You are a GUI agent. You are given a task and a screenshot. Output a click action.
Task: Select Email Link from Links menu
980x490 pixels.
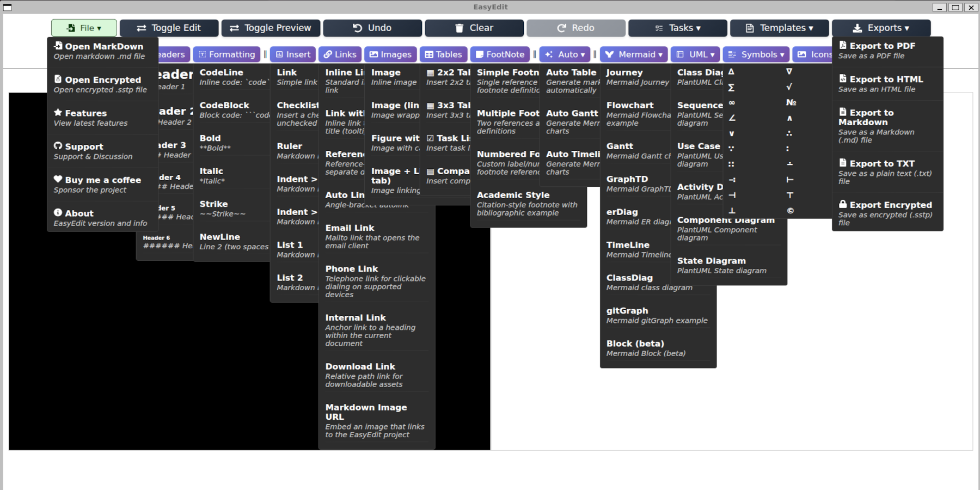(376, 236)
